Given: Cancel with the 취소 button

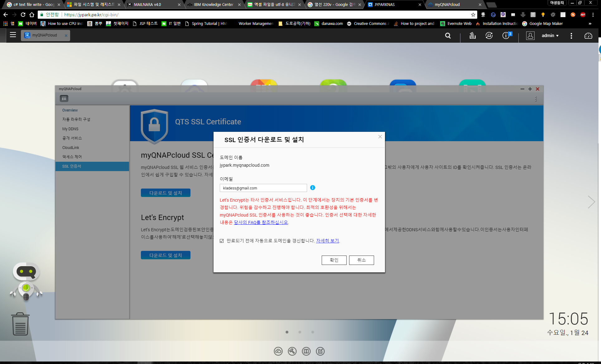Looking at the screenshot, I should point(361,260).
